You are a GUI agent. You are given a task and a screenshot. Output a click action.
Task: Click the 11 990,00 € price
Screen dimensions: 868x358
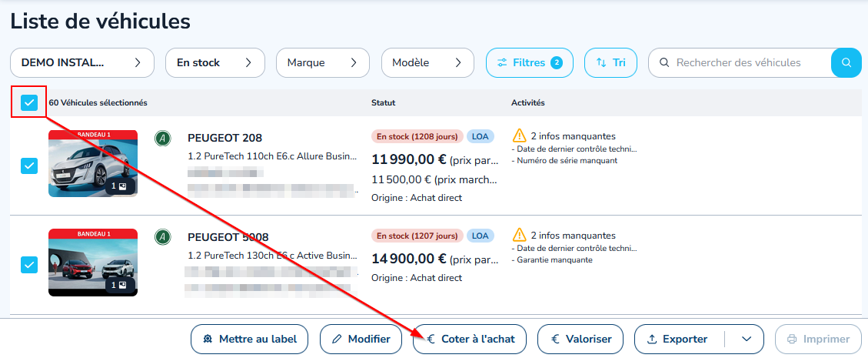click(409, 160)
